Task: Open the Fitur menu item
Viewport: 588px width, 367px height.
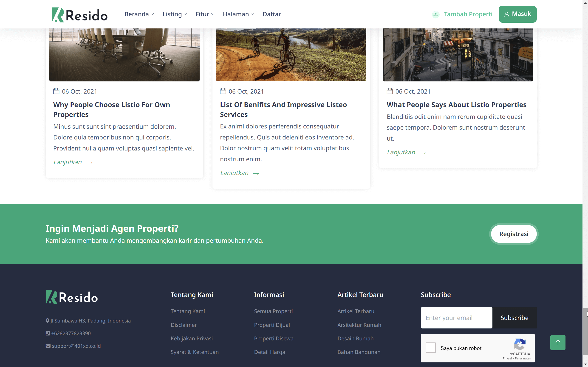Action: point(205,14)
